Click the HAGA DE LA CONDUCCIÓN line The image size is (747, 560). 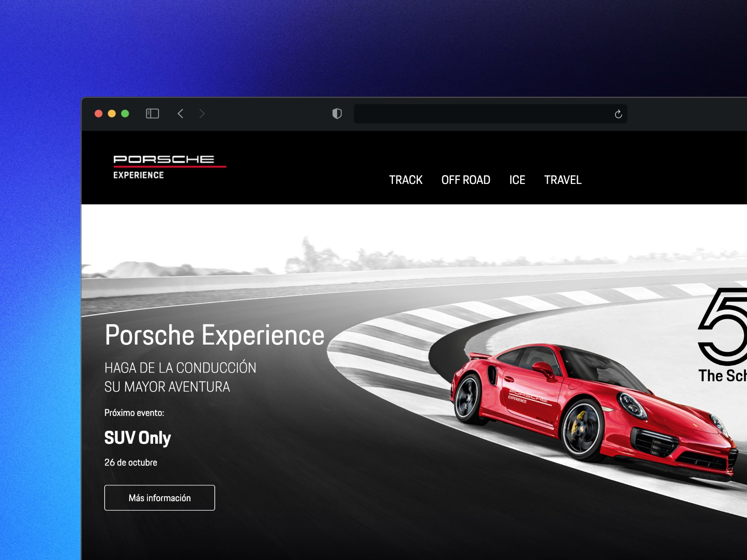[180, 368]
